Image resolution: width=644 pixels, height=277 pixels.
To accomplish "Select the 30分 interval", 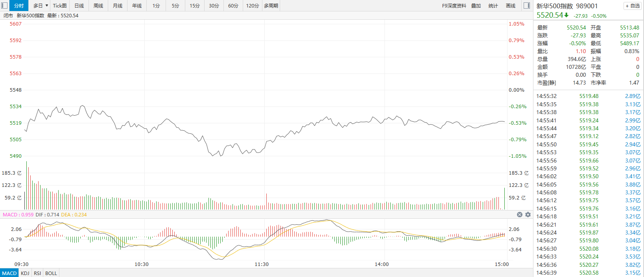I will click(x=214, y=6).
